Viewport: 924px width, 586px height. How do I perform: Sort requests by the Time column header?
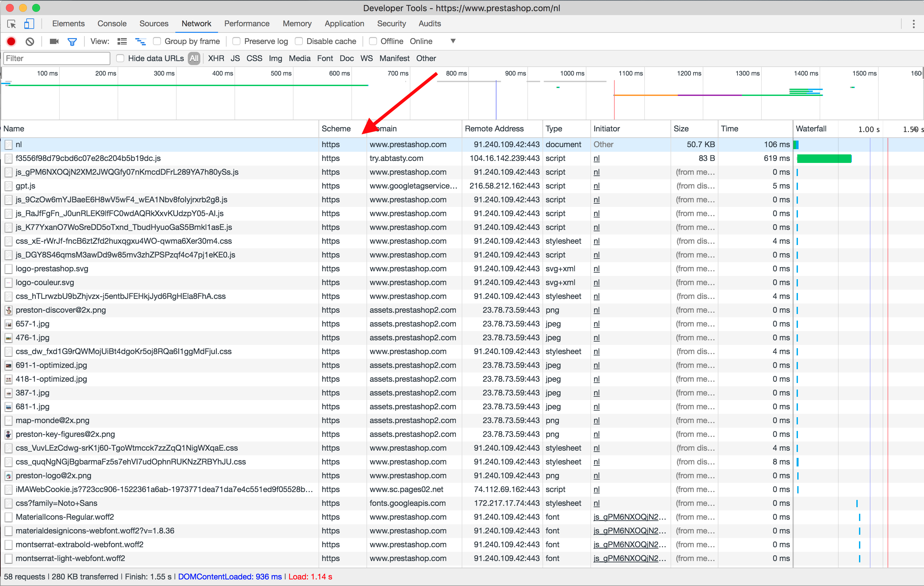[729, 128]
